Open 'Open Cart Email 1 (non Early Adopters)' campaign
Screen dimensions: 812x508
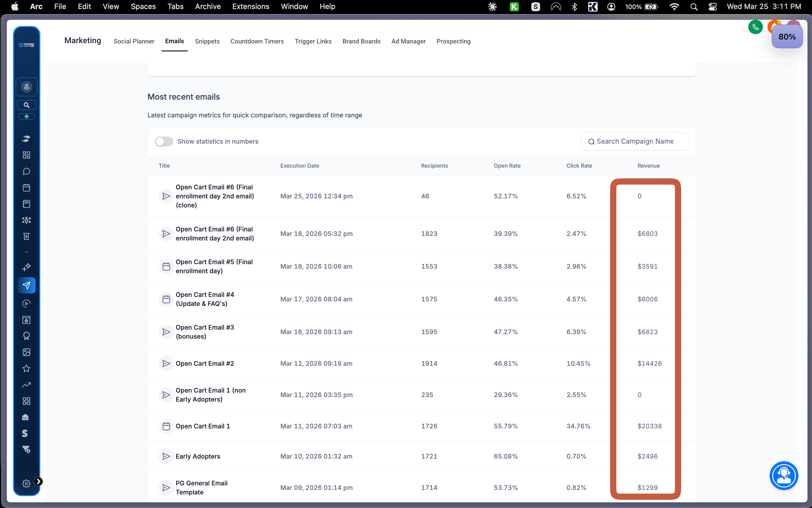click(210, 395)
